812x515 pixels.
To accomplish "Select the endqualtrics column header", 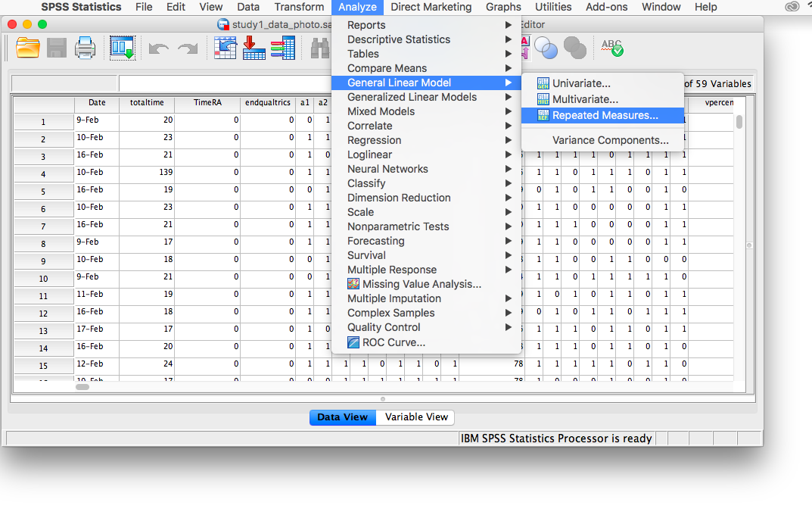I will pyautogui.click(x=268, y=102).
